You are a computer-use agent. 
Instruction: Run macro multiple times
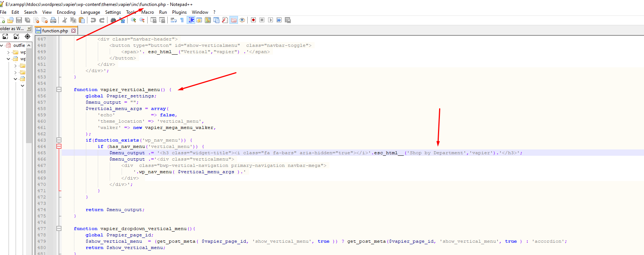[x=279, y=20]
